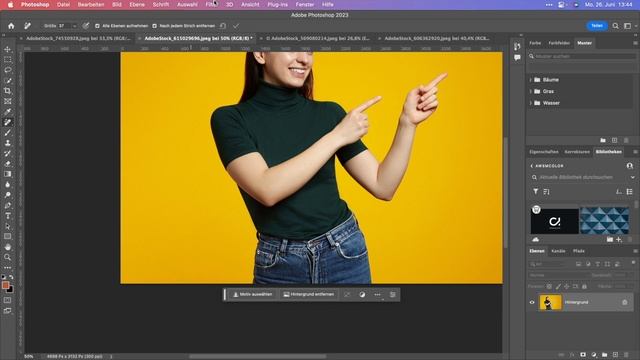
Task: Click the Hintergrund layer thumbnail
Action: click(x=550, y=302)
